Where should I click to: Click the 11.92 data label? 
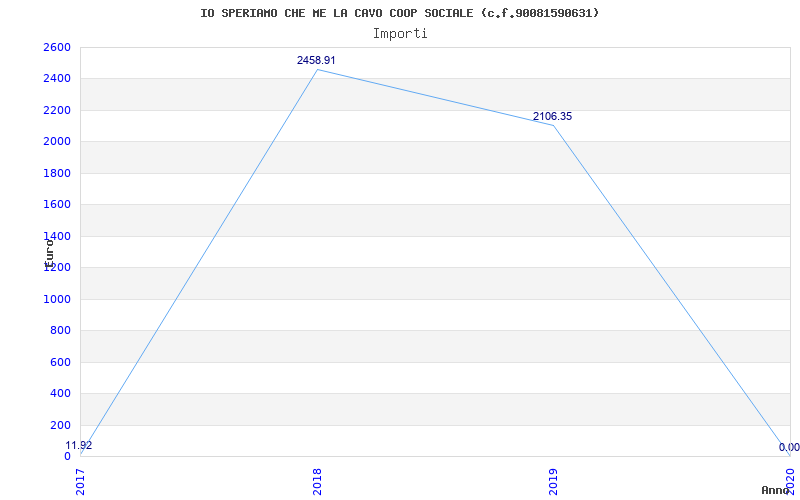pos(79,445)
